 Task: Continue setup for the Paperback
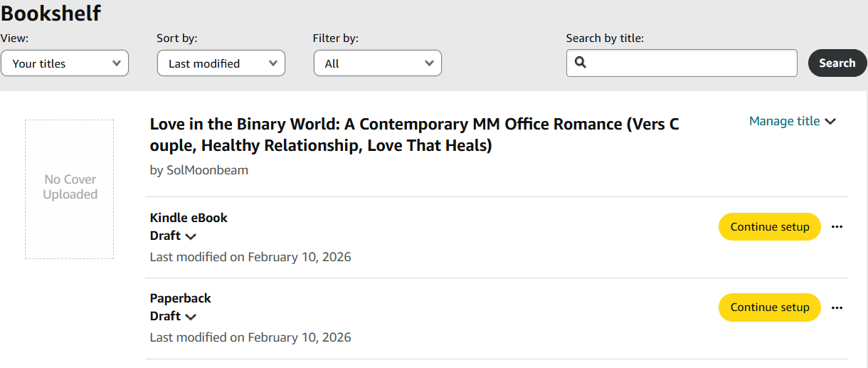[770, 307]
